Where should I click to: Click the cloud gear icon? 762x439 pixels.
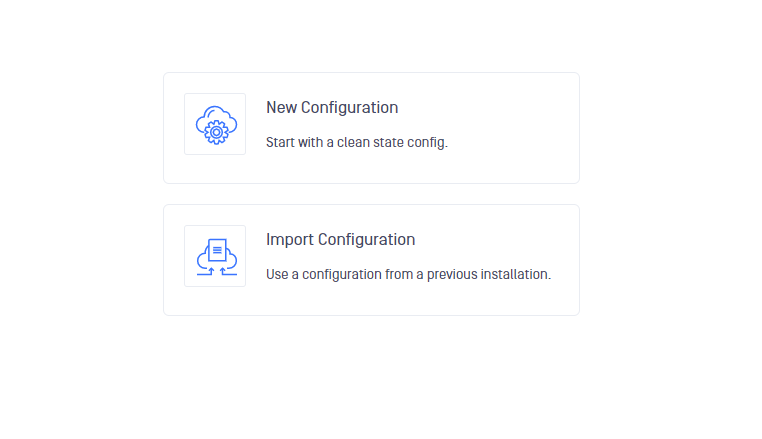(216, 125)
